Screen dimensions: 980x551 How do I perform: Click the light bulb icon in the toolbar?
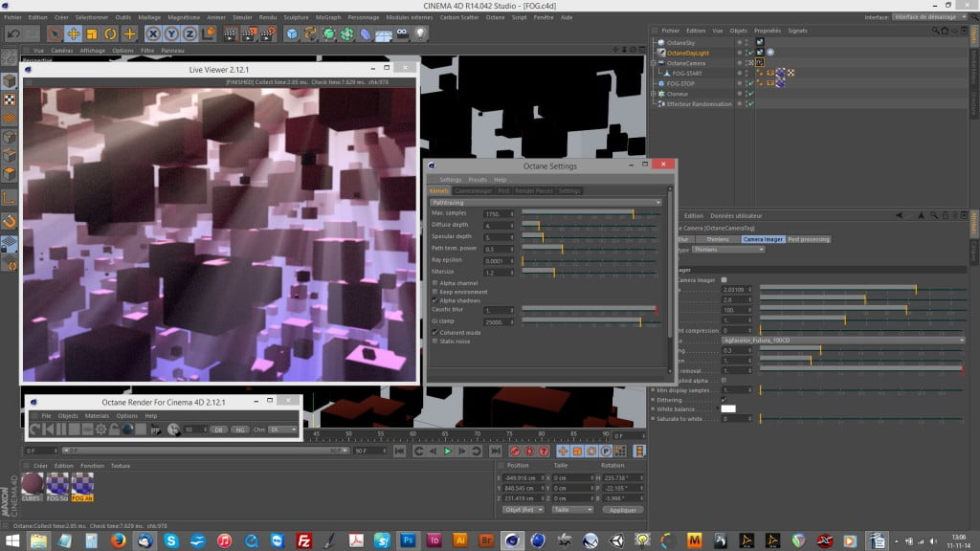(420, 34)
